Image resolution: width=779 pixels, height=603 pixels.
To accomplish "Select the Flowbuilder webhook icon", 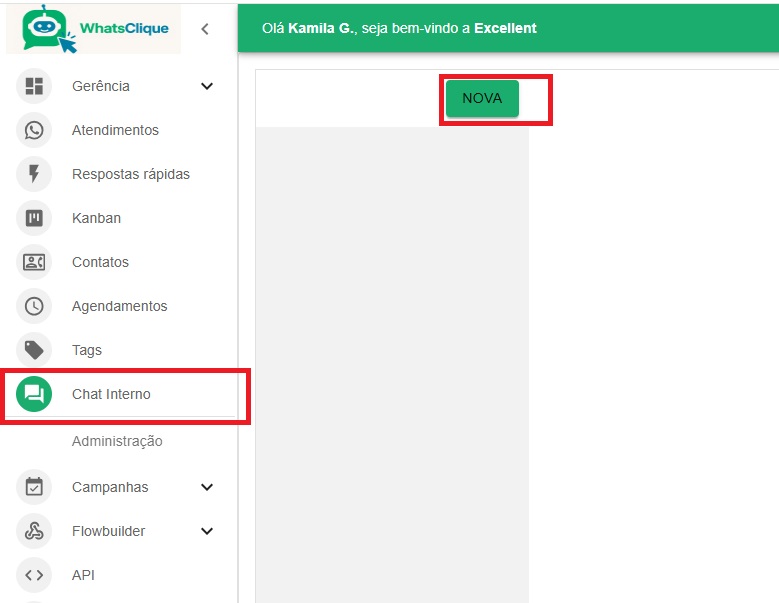I will 34,531.
